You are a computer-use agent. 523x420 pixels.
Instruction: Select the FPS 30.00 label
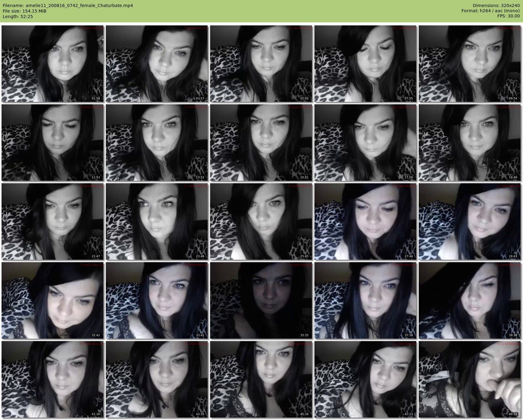coord(508,16)
